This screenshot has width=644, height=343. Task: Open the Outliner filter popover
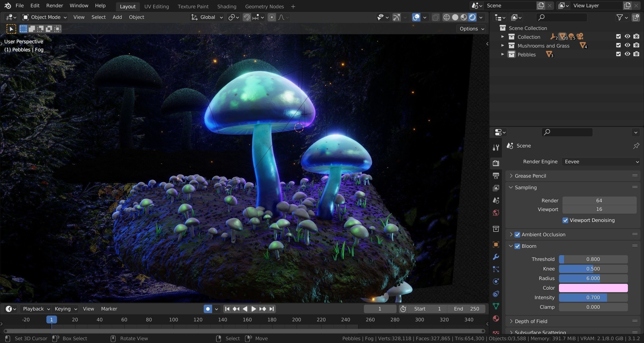(x=622, y=17)
